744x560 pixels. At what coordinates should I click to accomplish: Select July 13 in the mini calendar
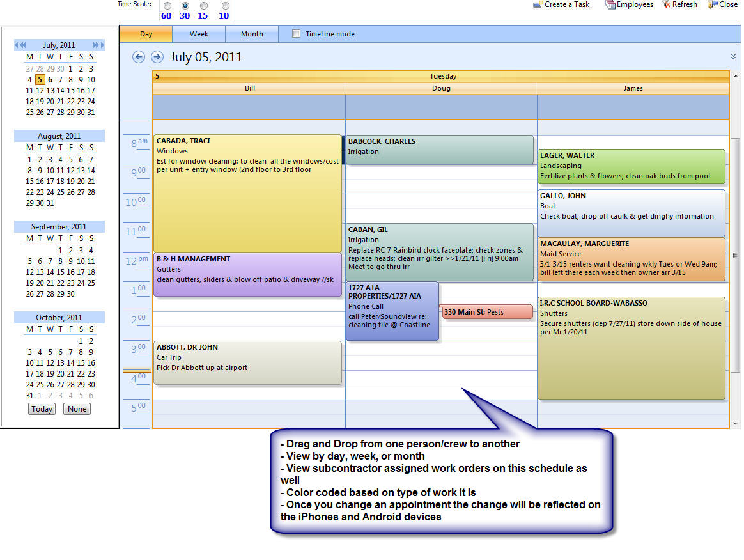pyautogui.click(x=50, y=91)
